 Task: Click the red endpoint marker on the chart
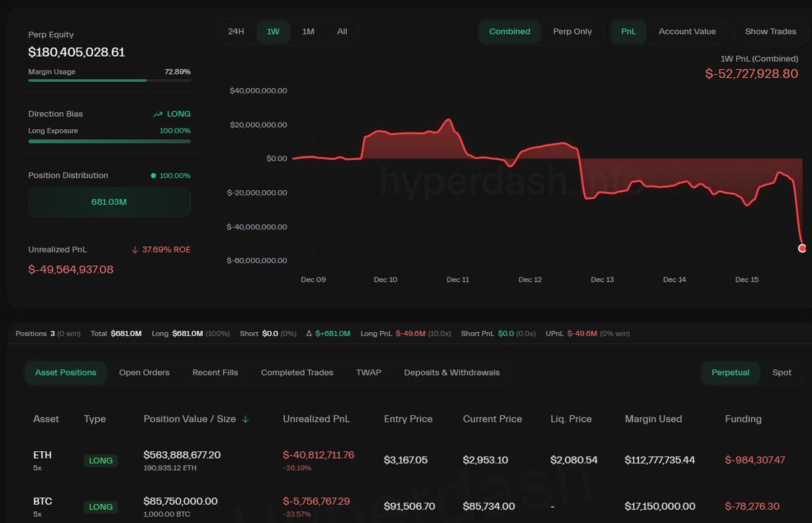coord(803,248)
